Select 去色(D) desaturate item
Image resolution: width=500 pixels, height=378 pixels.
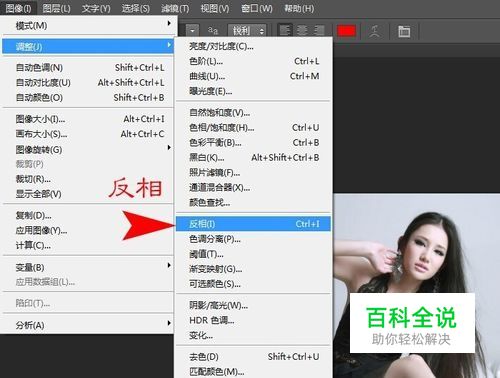click(253, 357)
